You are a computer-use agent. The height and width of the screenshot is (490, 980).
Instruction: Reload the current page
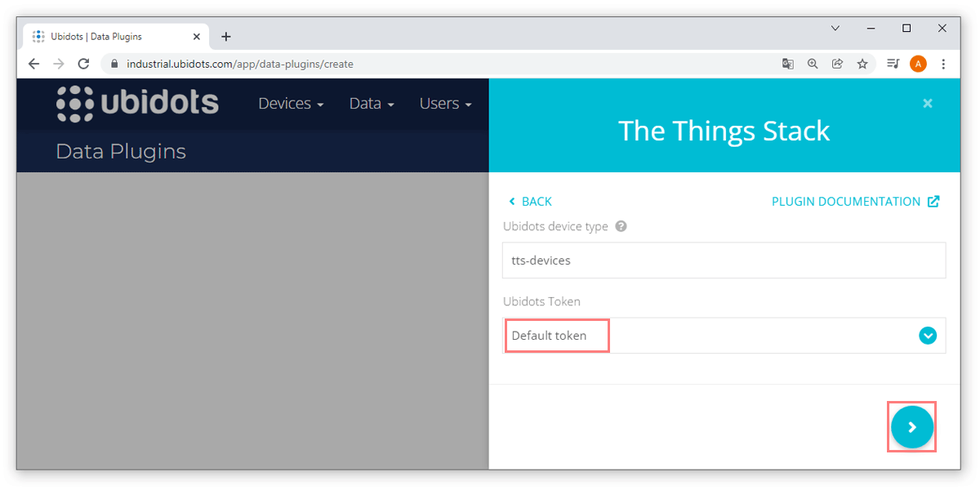[83, 64]
